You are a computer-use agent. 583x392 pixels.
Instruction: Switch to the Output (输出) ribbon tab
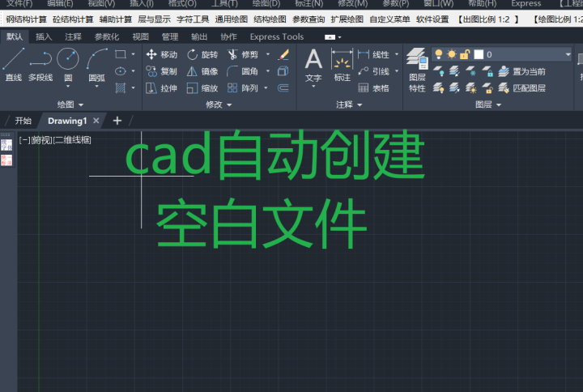pos(199,36)
